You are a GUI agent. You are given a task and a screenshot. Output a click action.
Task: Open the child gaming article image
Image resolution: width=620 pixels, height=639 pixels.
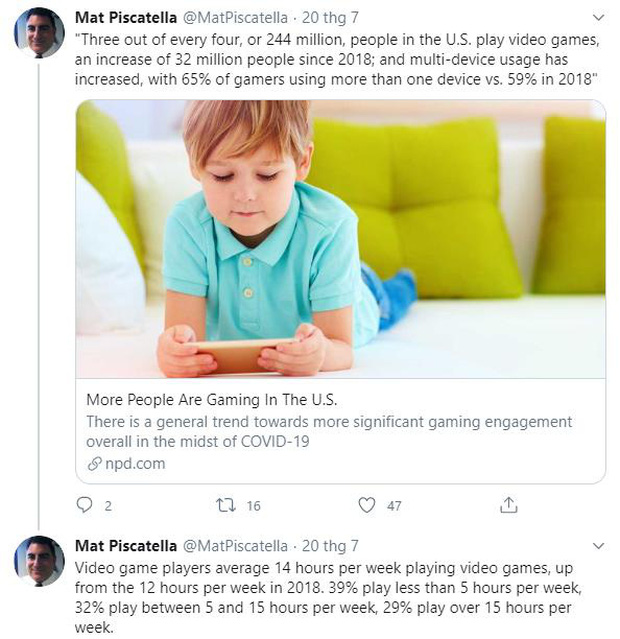(x=340, y=238)
